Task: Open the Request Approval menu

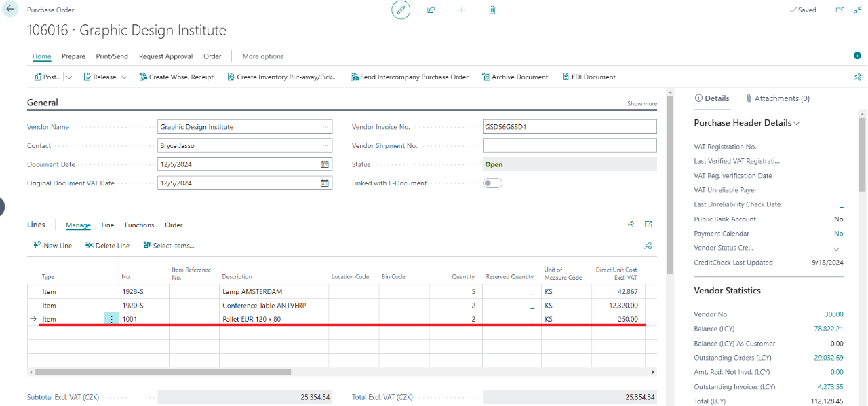Action: [x=165, y=56]
